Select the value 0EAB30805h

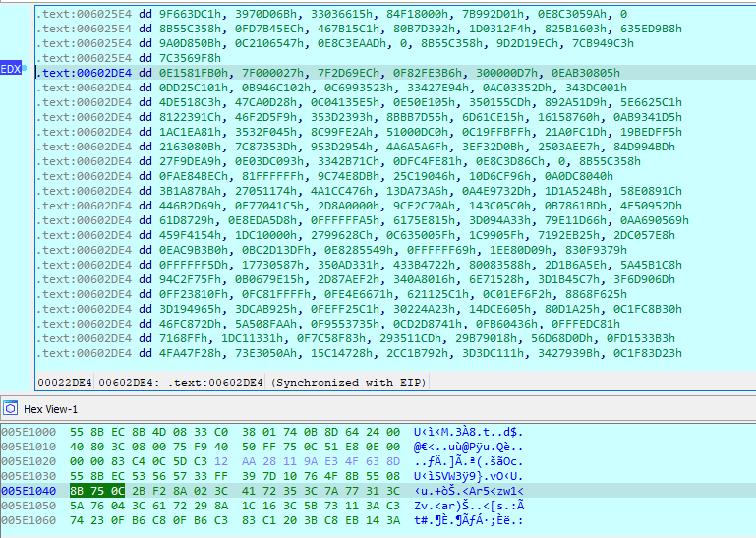point(585,73)
